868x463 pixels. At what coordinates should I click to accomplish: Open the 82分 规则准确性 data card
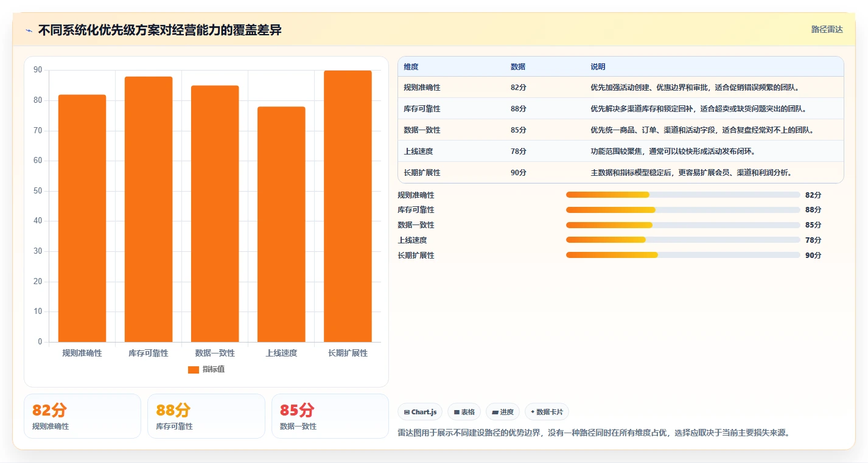pos(82,416)
